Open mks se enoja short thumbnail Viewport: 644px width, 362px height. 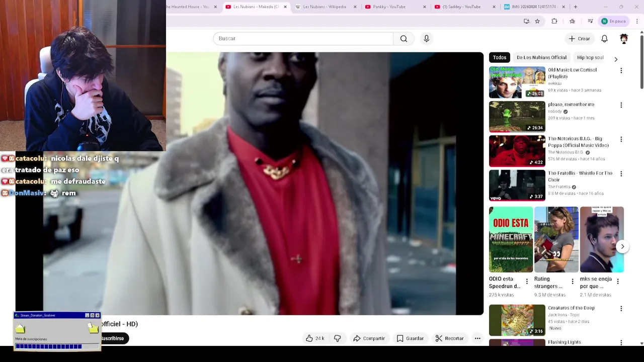coord(602,239)
